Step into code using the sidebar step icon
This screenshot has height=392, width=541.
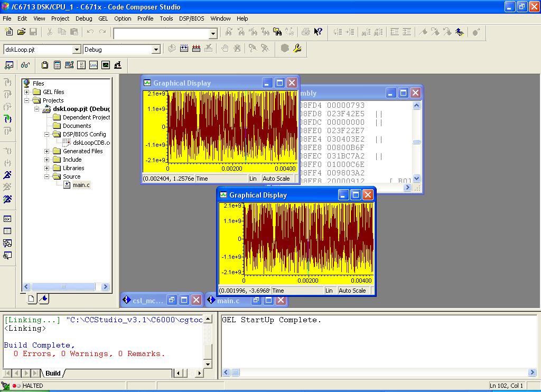(8, 82)
